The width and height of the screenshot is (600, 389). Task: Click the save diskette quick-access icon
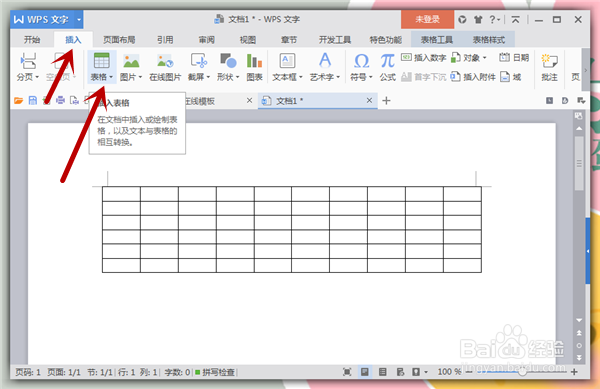pyautogui.click(x=33, y=101)
